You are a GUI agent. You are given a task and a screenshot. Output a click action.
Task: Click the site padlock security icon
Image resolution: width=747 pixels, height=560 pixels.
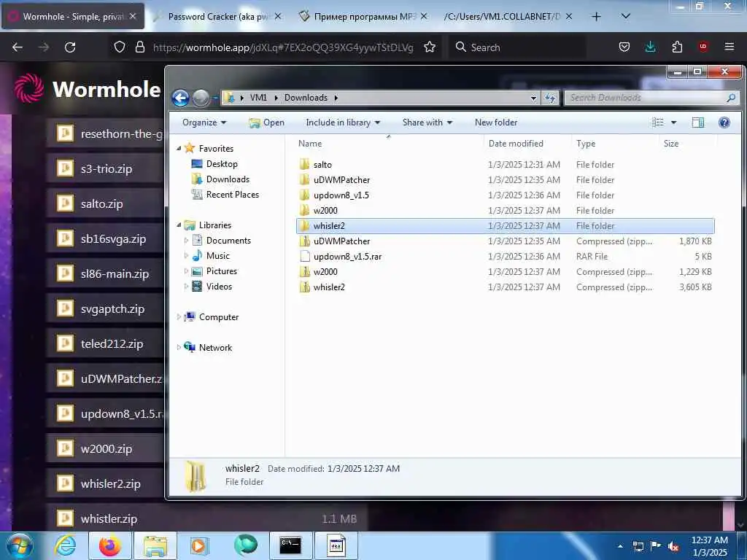[x=139, y=47]
